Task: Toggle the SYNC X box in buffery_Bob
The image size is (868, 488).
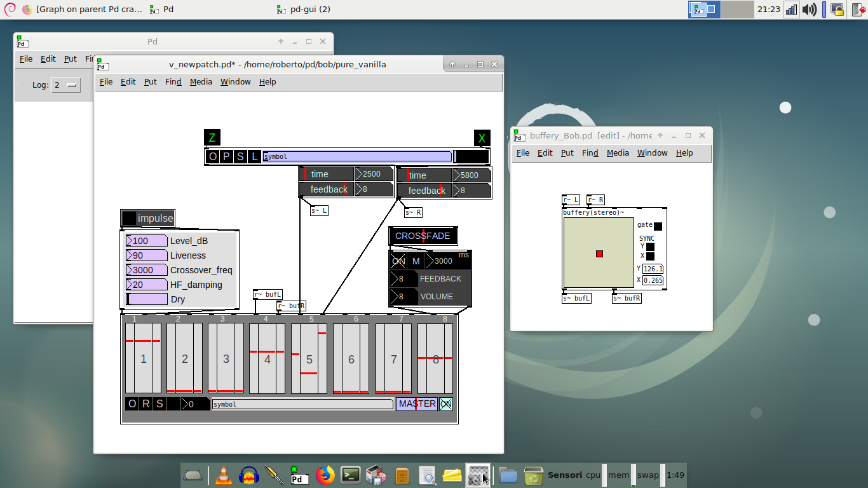Action: [x=650, y=256]
